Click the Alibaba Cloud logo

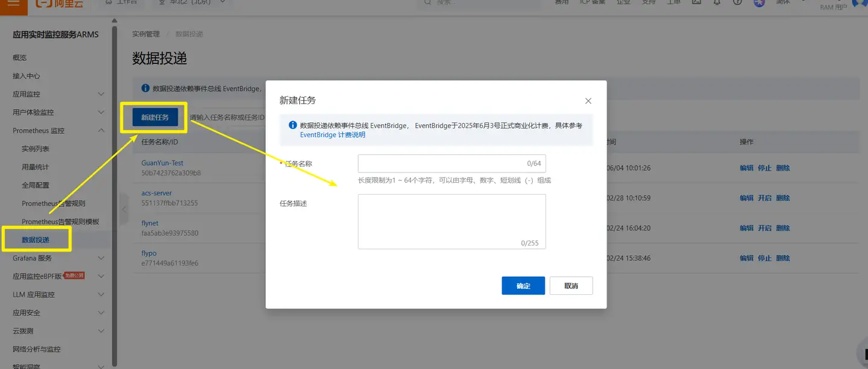pyautogui.click(x=59, y=4)
